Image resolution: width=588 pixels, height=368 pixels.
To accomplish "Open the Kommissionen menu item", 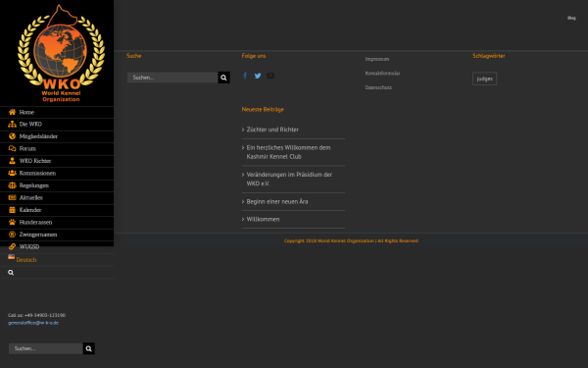I will (x=57, y=174).
